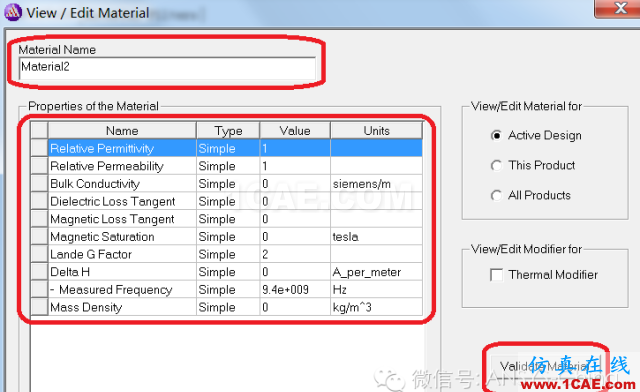640x392 pixels.
Task: Select the Lande G Factor row name
Action: pos(122,254)
